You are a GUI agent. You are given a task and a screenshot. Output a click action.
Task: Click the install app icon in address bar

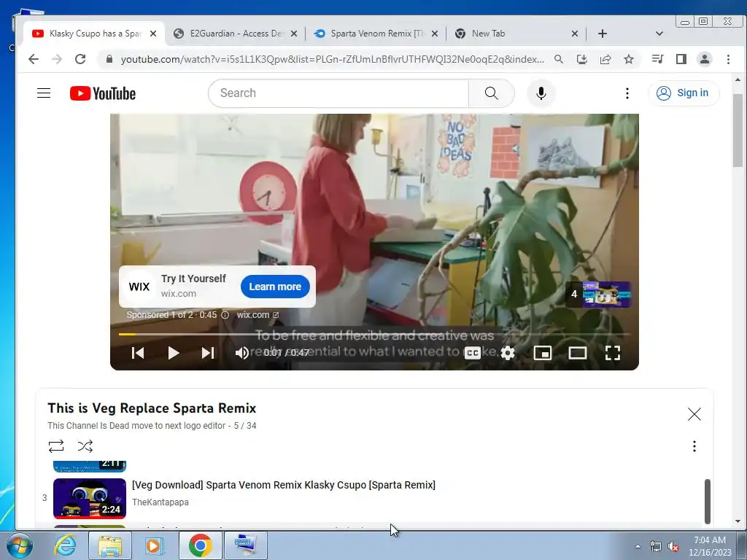[581, 59]
